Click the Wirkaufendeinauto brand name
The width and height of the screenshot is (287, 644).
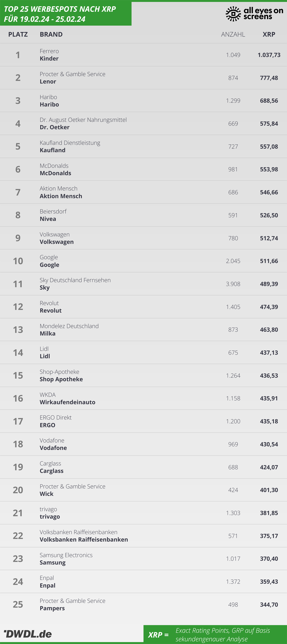(x=67, y=402)
